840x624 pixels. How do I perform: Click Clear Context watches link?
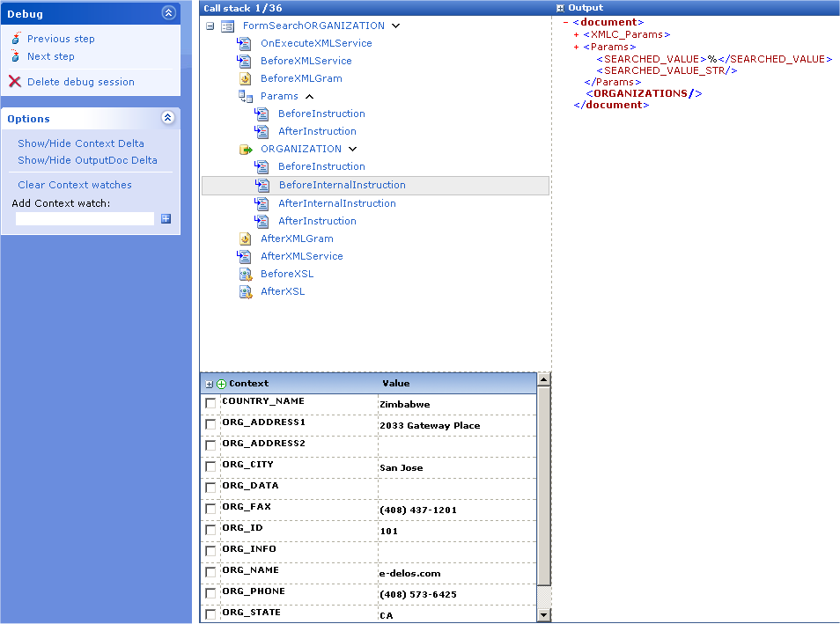75,185
